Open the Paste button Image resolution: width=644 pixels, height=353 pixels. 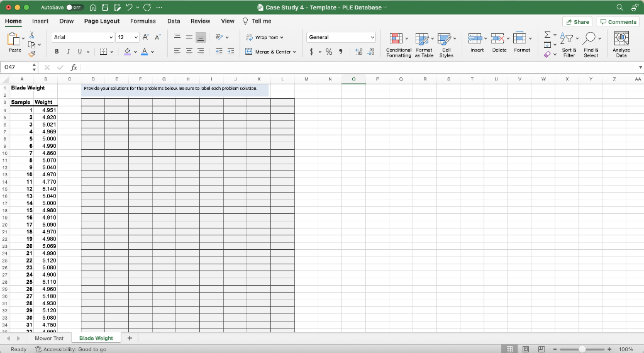tap(15, 42)
